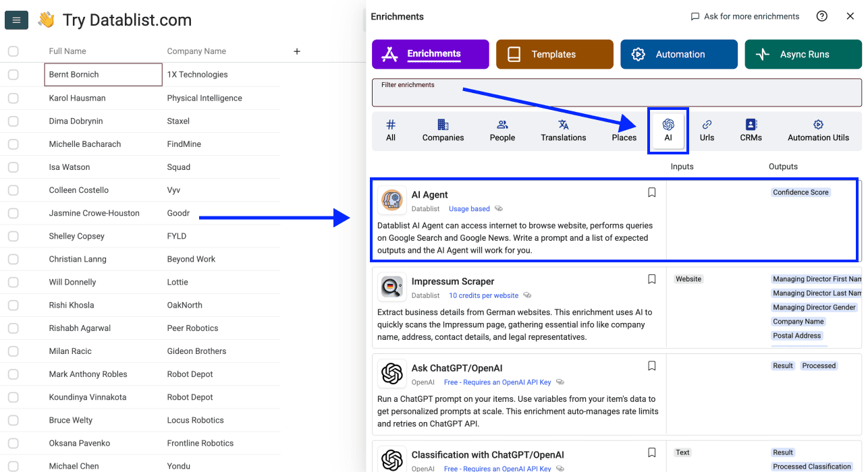Bookmark the AI Agent enrichment

pos(651,192)
